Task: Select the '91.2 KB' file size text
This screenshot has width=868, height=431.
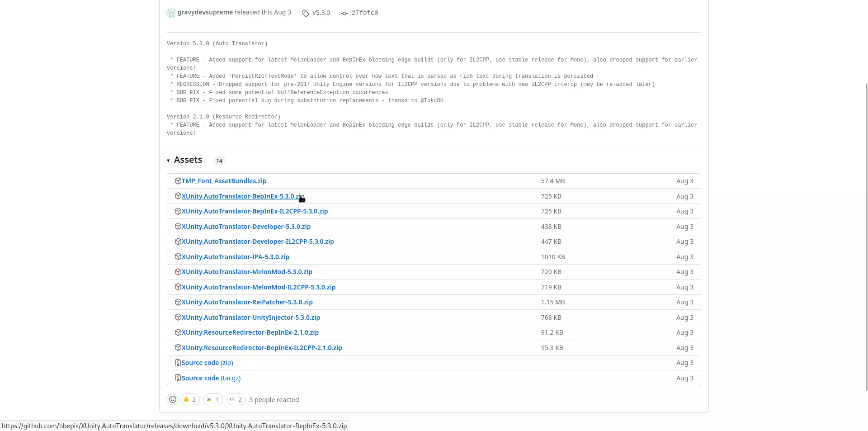Action: point(552,332)
